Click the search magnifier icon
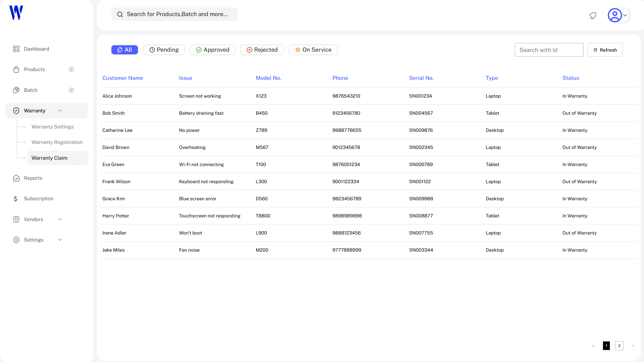Image resolution: width=644 pixels, height=362 pixels. point(120,14)
